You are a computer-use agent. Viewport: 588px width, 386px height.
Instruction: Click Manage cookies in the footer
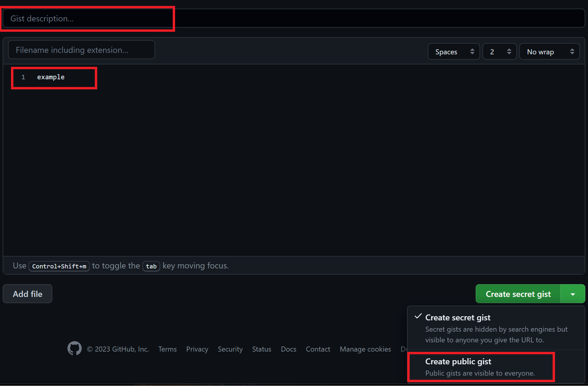point(365,349)
